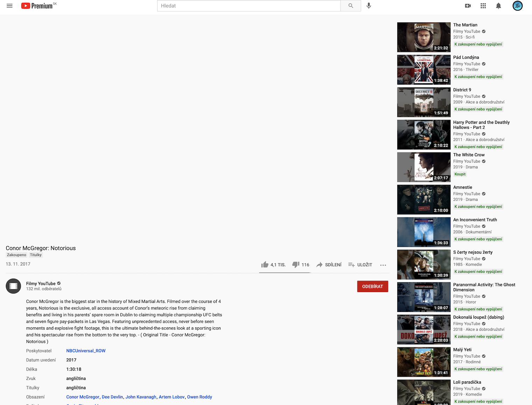This screenshot has width=532, height=405.
Task: Click the Poskytovatel label
Action: (39, 351)
